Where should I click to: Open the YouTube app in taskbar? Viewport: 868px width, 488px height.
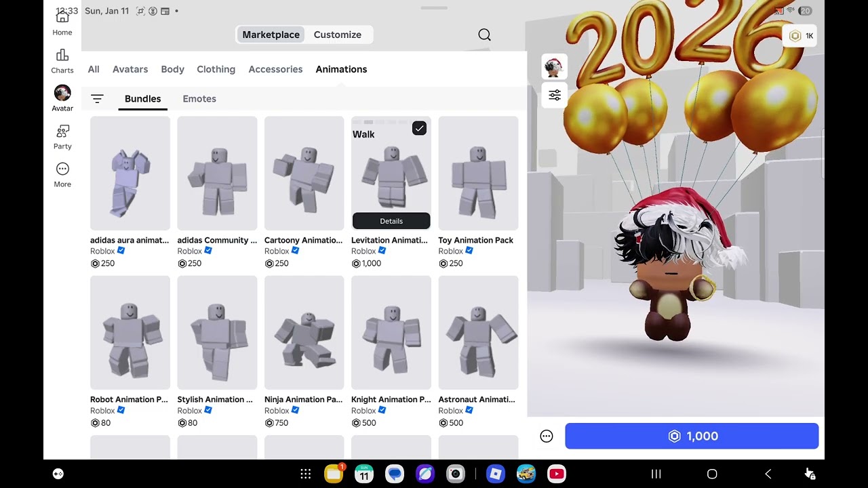pos(557,474)
